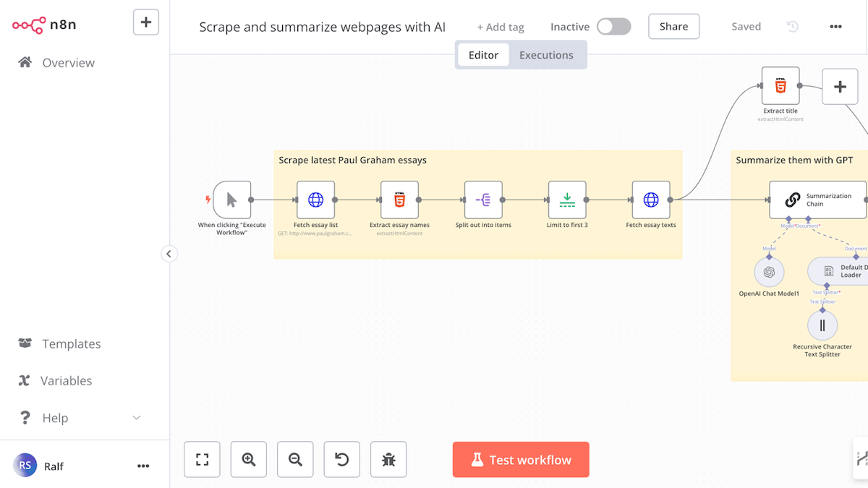The height and width of the screenshot is (488, 868).
Task: Click the Recursive Character Text Splitter node
Action: pyautogui.click(x=822, y=325)
